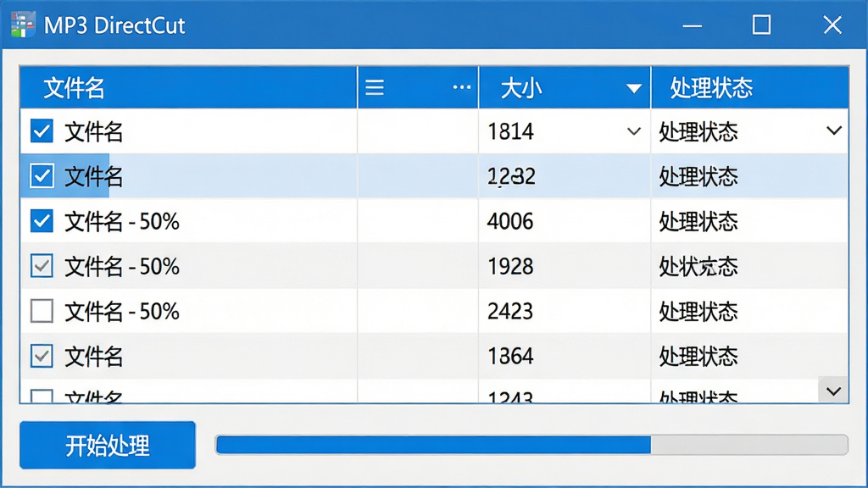Click the 处理状态 status in the highlighted row
Viewport: 868px width, 488px height.
[698, 176]
